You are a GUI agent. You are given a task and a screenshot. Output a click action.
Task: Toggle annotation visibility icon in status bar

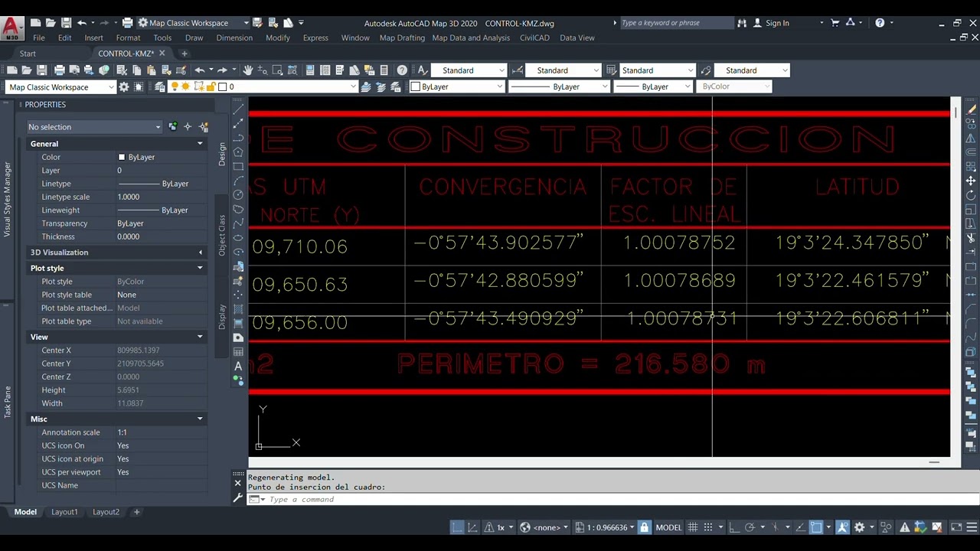(842, 527)
